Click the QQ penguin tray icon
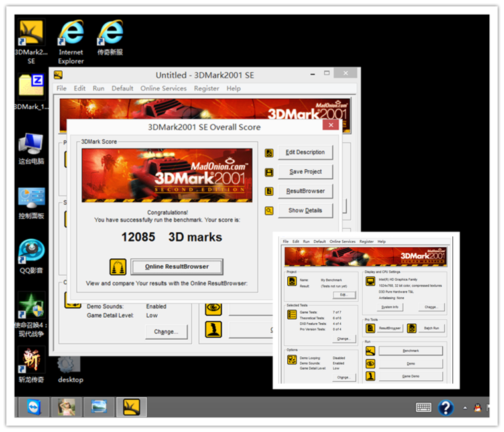The width and height of the screenshot is (504, 432). tap(477, 408)
